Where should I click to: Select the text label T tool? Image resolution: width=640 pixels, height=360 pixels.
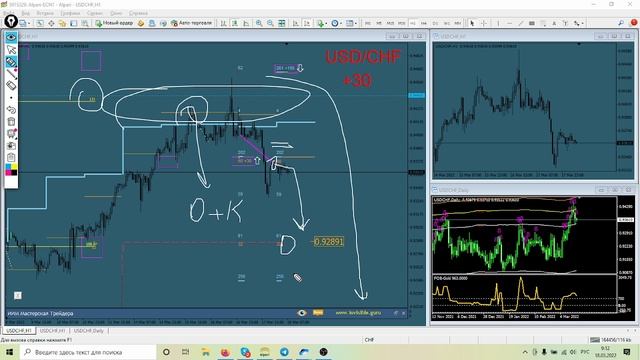[x=565, y=24]
